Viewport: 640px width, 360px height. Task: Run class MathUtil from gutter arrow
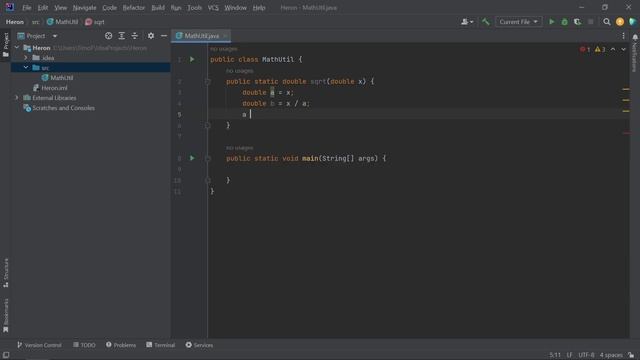click(x=192, y=59)
